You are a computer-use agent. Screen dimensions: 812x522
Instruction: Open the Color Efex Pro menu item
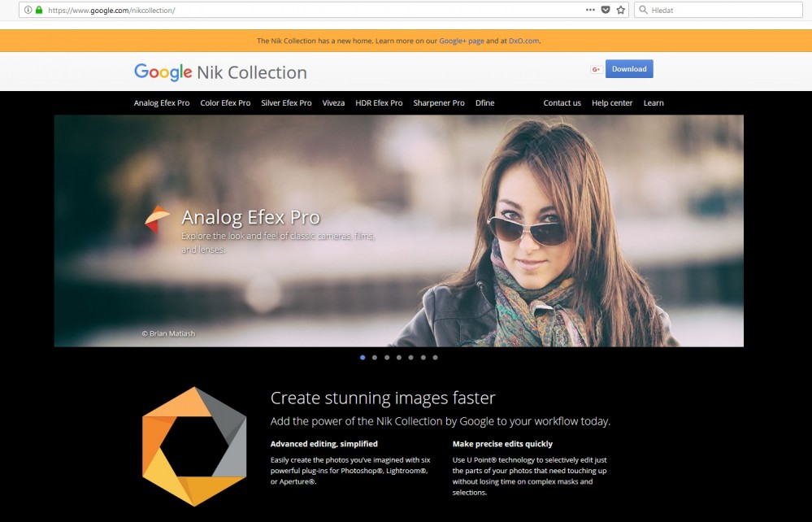pos(225,103)
